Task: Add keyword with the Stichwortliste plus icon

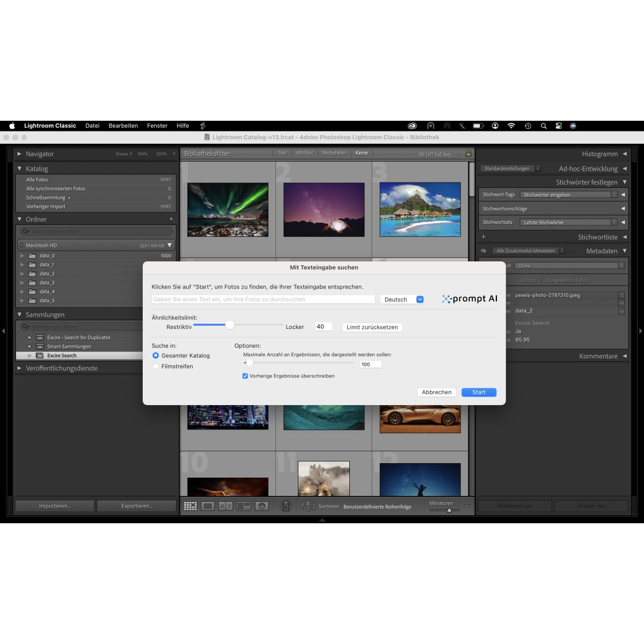Action: [484, 237]
